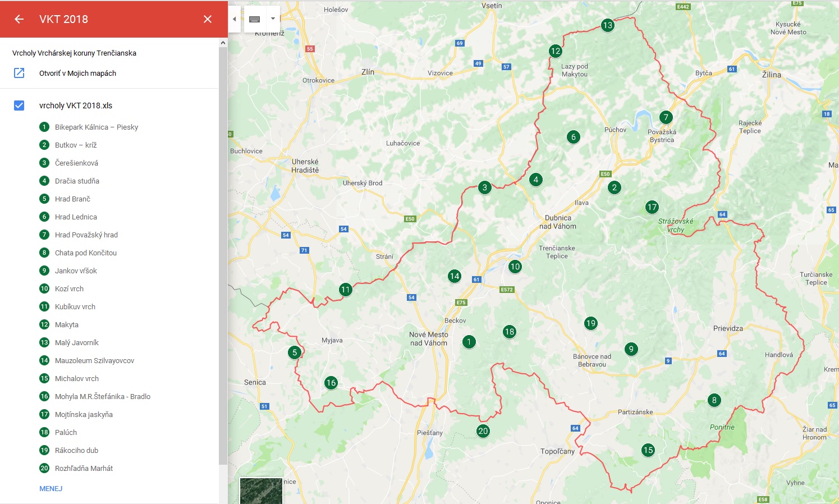This screenshot has width=839, height=504.
Task: Click map marker 16 near Myjava
Action: tap(331, 383)
